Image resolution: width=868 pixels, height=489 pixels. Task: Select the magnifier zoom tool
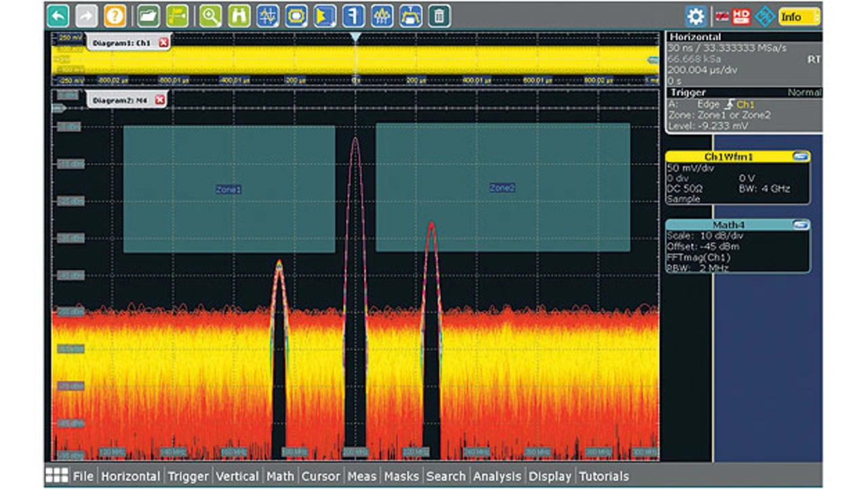[210, 16]
